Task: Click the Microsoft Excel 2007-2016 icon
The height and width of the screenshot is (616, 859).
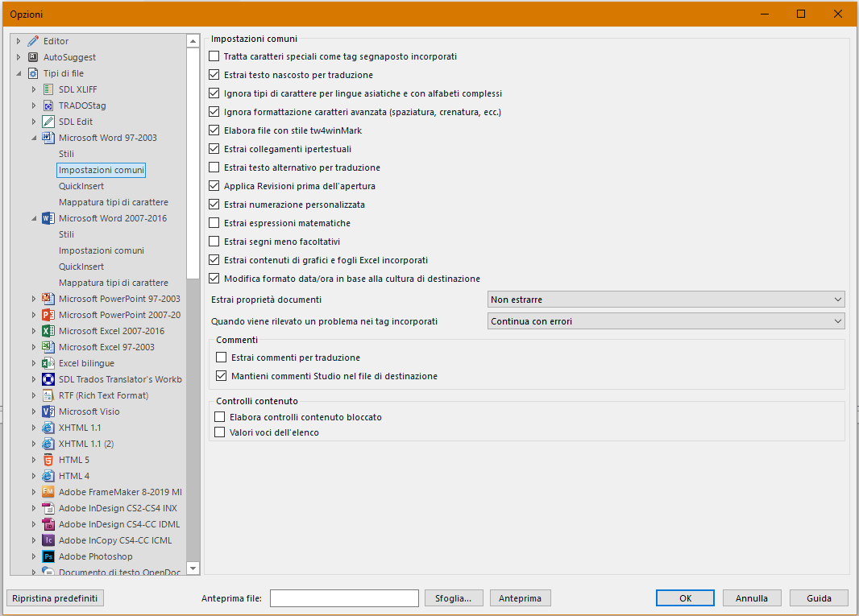Action: [48, 331]
